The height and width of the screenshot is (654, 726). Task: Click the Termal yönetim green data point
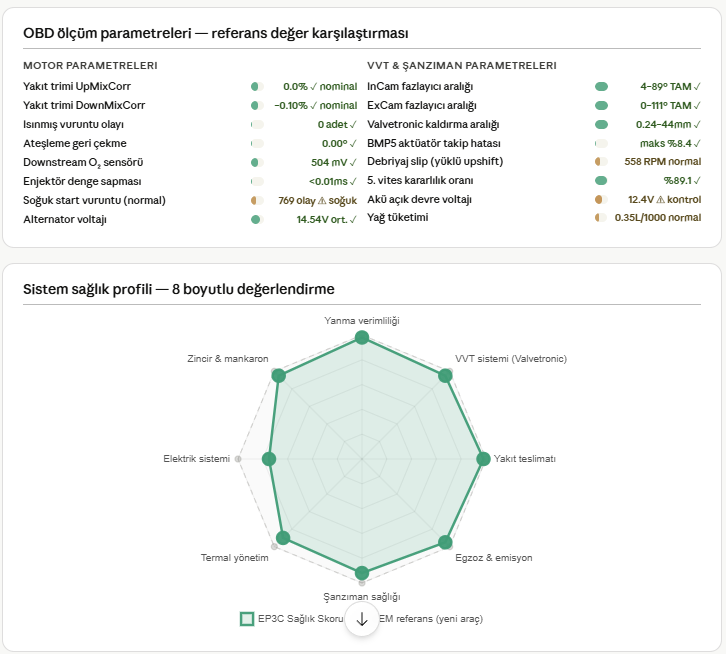pos(283,538)
